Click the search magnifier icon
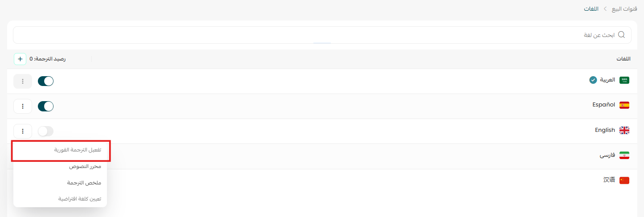Viewport: 644px width, 217px height. coord(621,35)
